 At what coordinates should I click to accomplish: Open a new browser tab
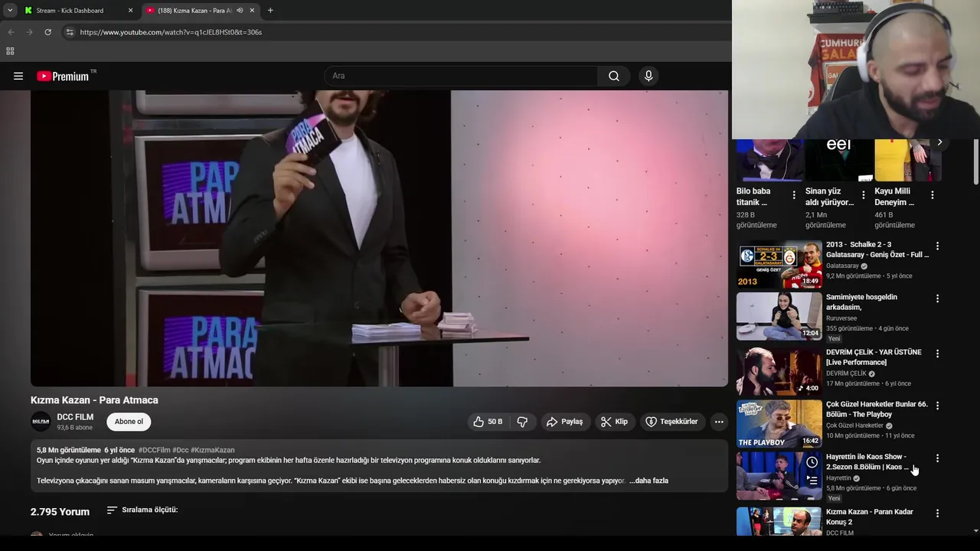coord(270,11)
